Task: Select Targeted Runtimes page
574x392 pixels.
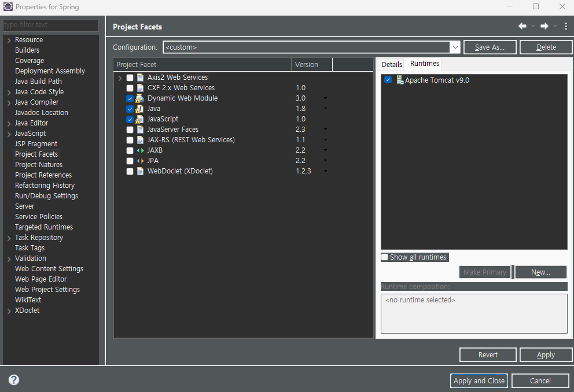Action: pos(43,227)
